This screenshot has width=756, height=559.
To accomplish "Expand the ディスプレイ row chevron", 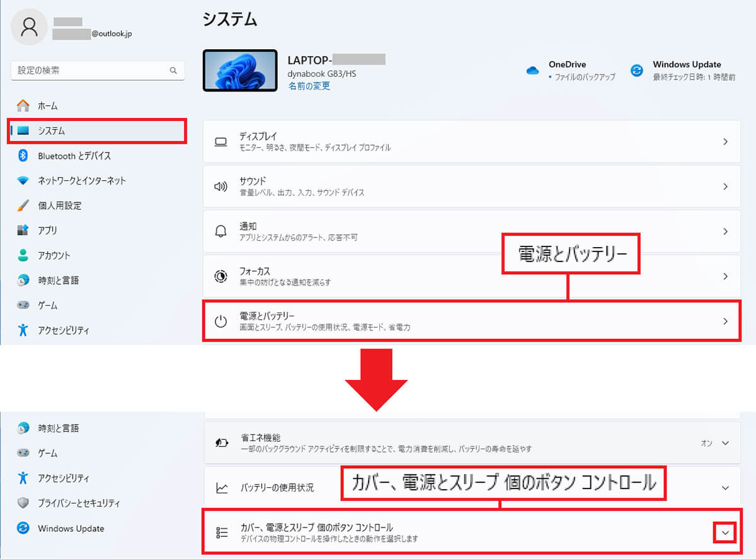I will [725, 142].
